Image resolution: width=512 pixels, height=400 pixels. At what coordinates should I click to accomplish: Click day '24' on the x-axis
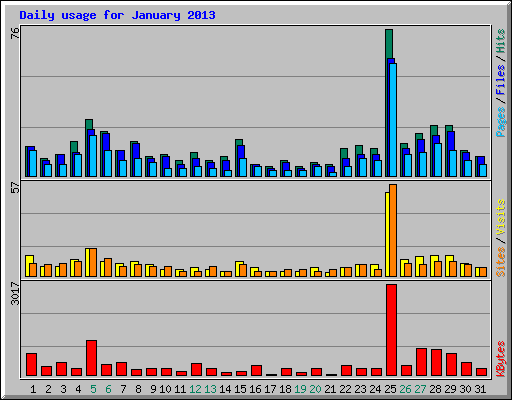tap(375, 389)
